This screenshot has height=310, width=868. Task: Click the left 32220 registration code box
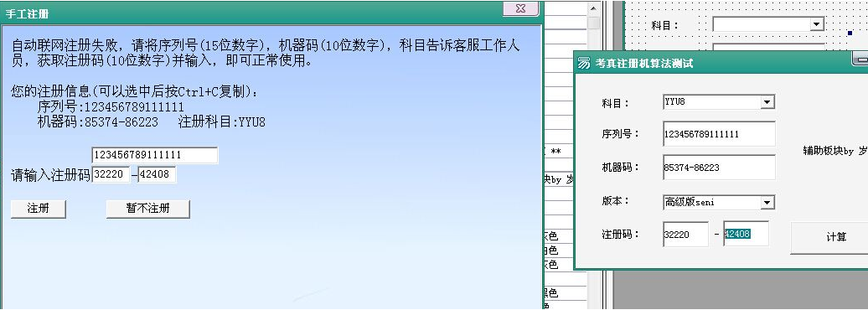point(111,175)
